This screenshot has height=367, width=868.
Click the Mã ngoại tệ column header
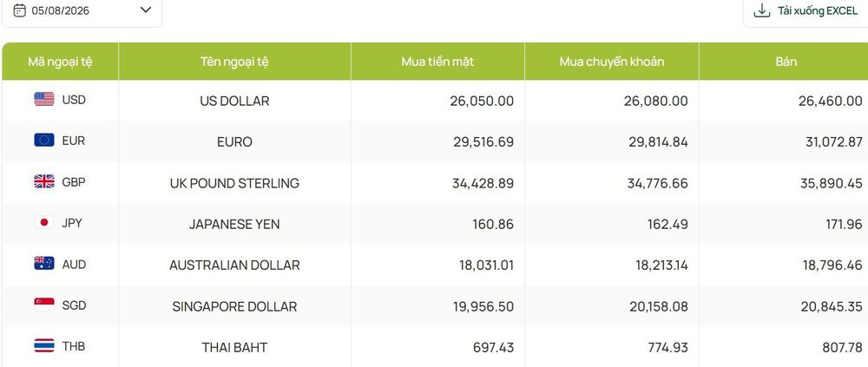pyautogui.click(x=61, y=62)
